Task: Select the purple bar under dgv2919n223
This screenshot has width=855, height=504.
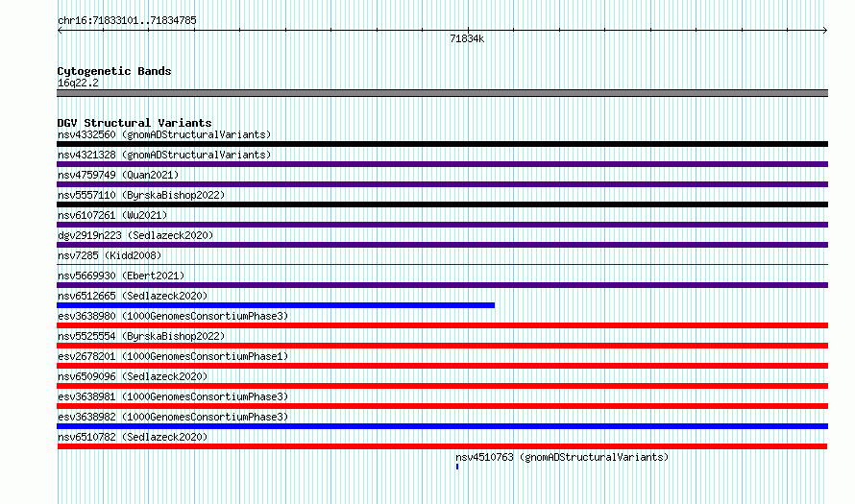Action: (x=442, y=245)
